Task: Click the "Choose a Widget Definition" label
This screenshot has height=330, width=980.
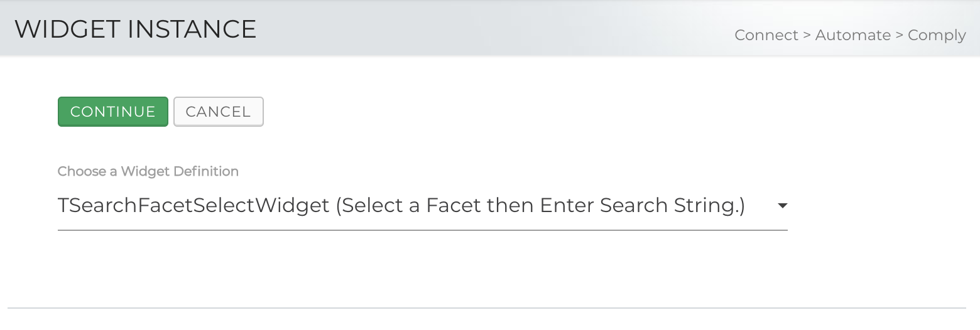Action: [x=148, y=171]
